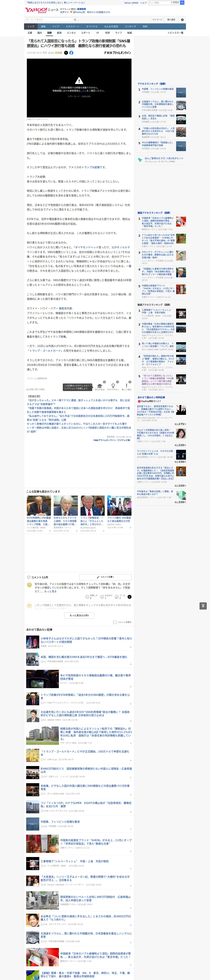
Task: Click the first commenter's avatar
Action: tap(29, 585)
